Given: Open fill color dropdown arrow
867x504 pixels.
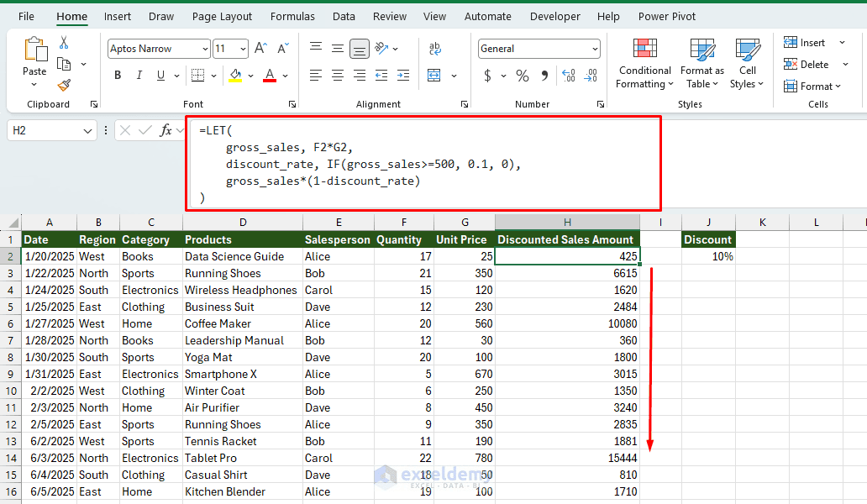Looking at the screenshot, I should (x=250, y=76).
